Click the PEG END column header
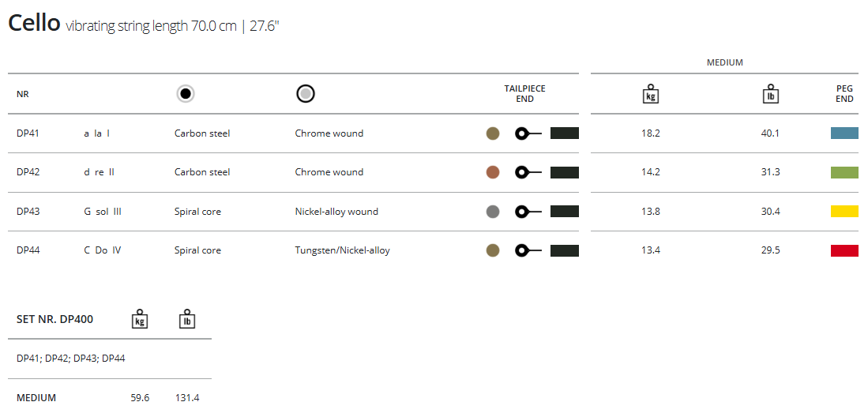868x417 pixels. tap(844, 94)
